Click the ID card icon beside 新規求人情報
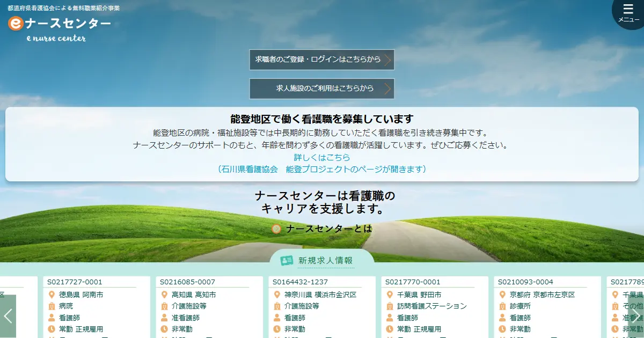The width and height of the screenshot is (644, 338). click(287, 260)
